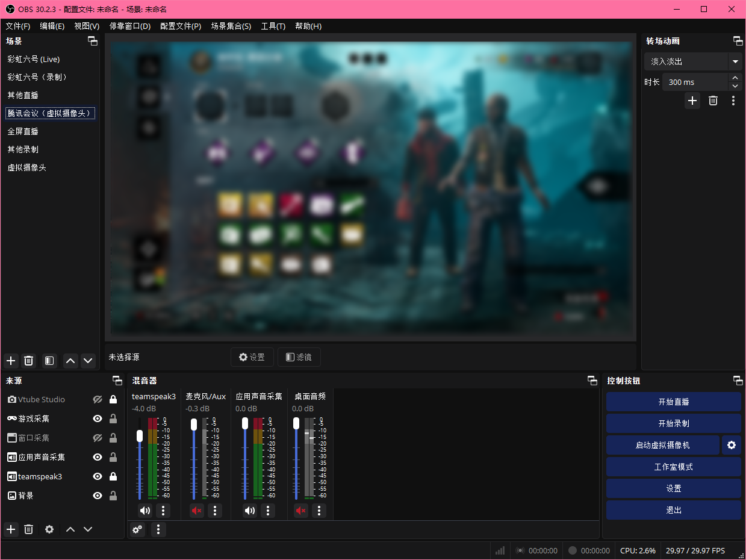Add a new source with the plus icon
746x560 pixels.
coord(10,529)
